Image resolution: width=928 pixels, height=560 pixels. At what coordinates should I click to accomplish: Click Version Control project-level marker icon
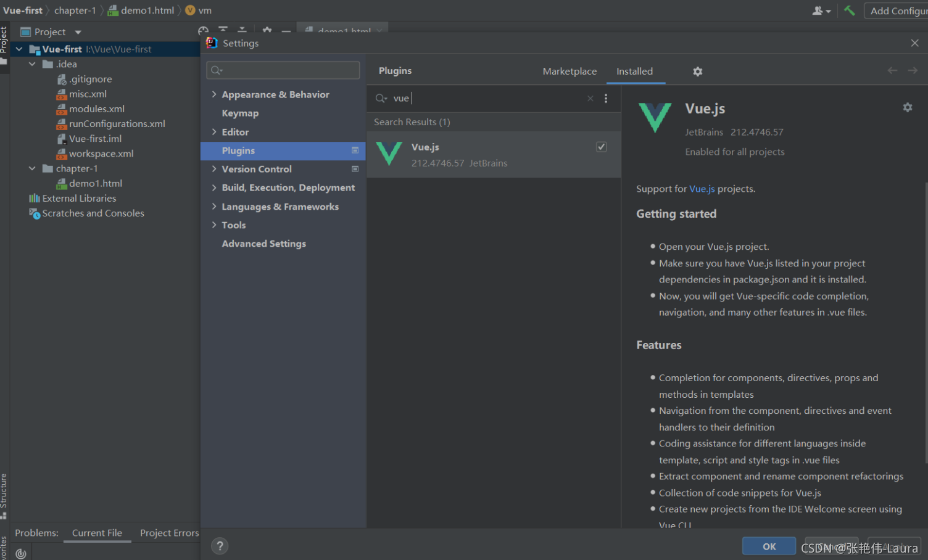[355, 169]
